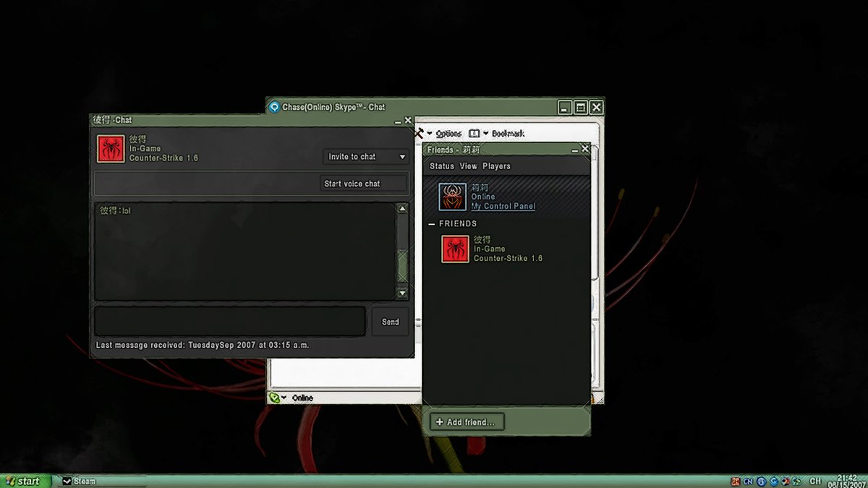Close the Steam chat window
Image resolution: width=868 pixels, height=488 pixels.
coord(408,121)
